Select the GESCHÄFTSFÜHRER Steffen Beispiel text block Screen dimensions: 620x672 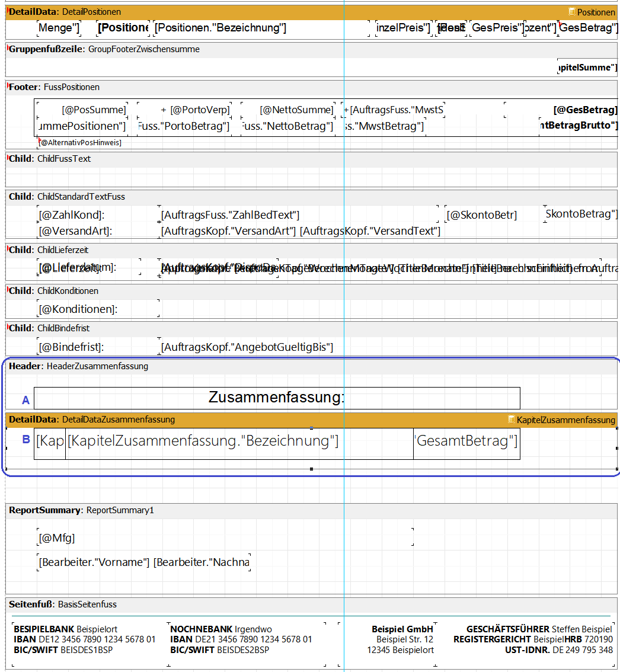point(525,644)
